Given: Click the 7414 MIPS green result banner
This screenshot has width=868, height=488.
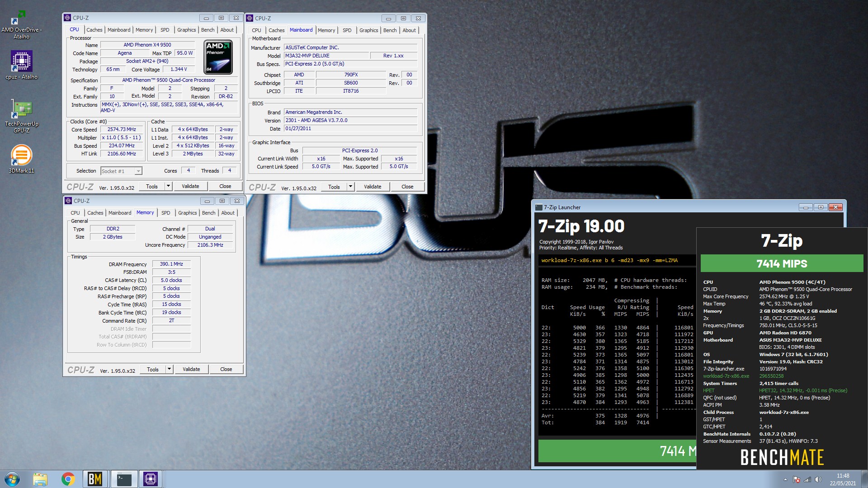Looking at the screenshot, I should tap(782, 263).
